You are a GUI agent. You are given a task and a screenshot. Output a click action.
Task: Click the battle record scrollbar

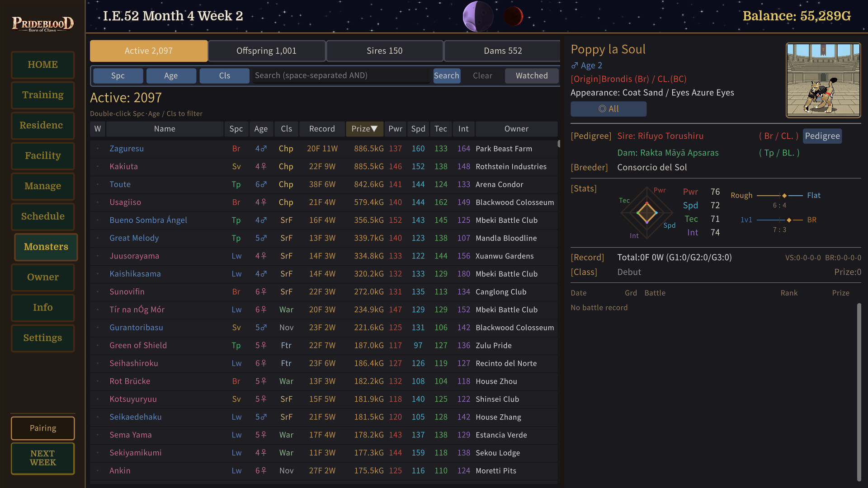click(x=859, y=392)
